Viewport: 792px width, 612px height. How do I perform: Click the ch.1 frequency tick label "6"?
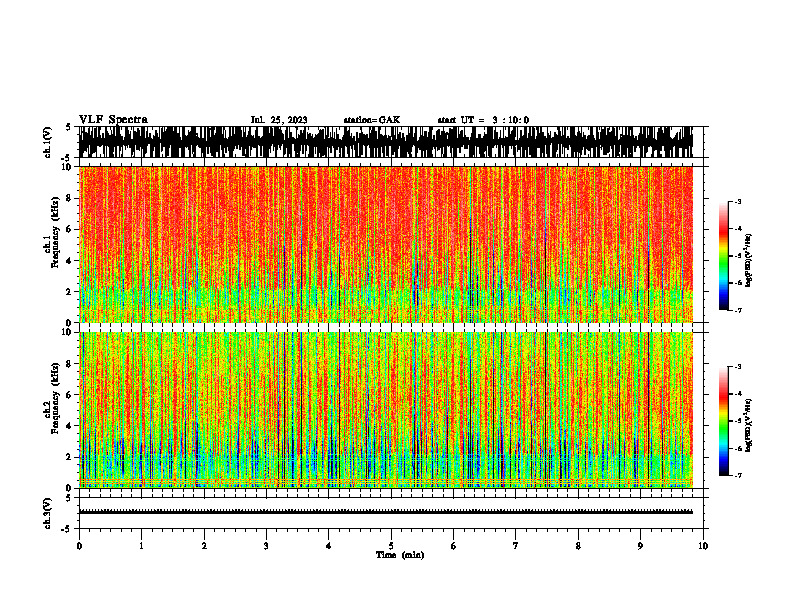[x=70, y=229]
